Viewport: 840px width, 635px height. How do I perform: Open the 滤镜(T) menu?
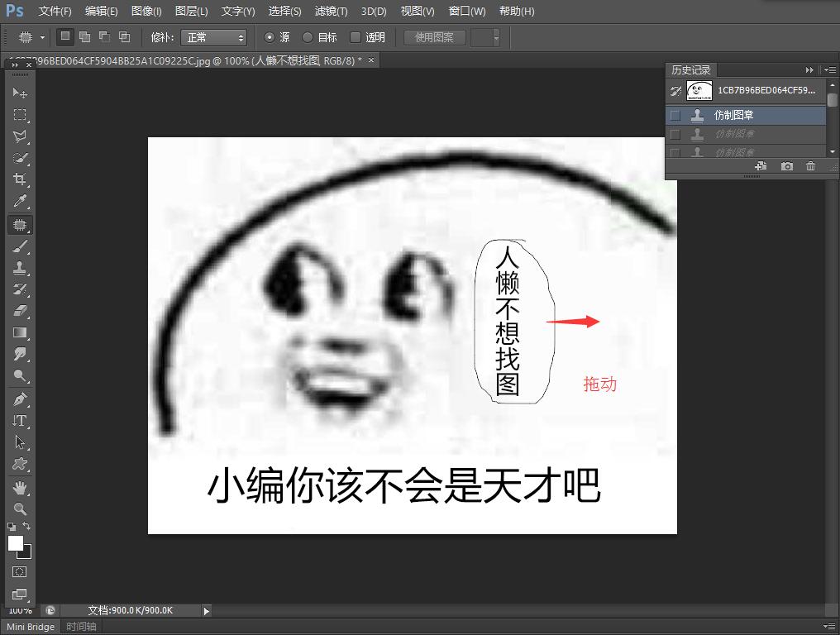pos(332,12)
